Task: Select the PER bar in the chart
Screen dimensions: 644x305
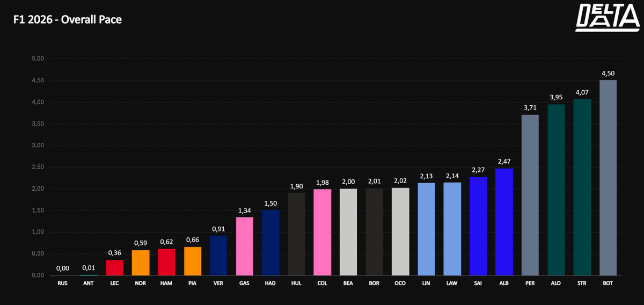Action: pos(530,195)
